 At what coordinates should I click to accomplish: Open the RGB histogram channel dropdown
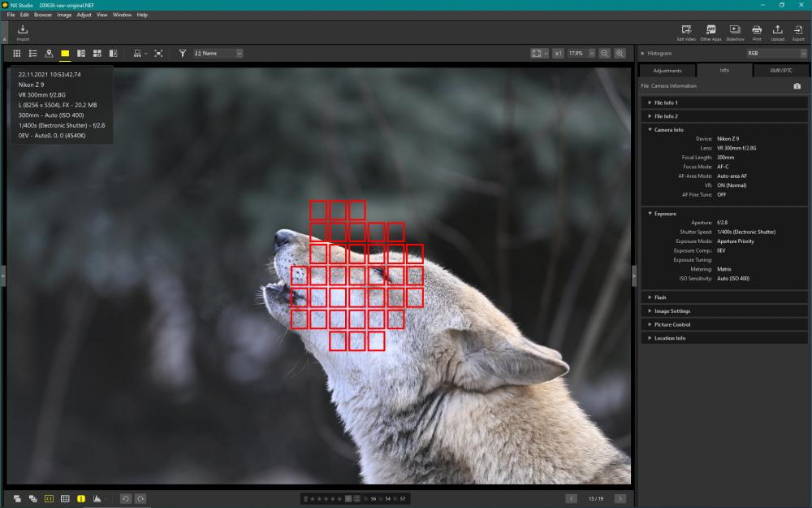point(777,54)
